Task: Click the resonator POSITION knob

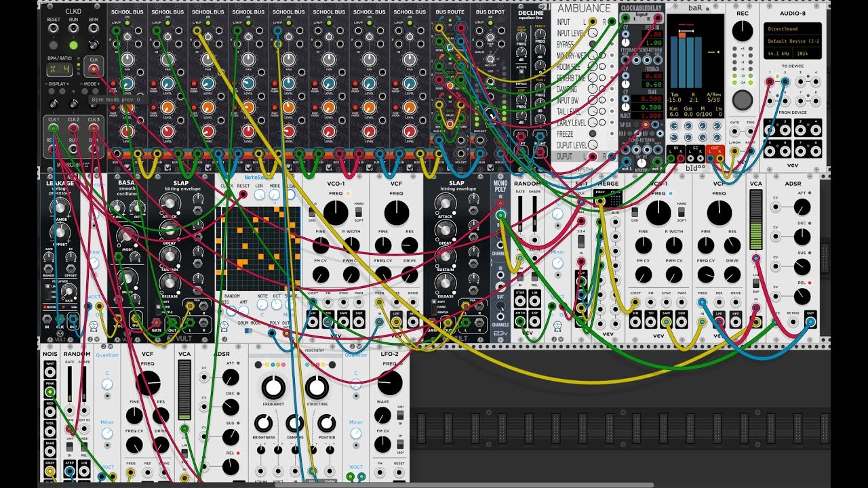Action: click(326, 424)
